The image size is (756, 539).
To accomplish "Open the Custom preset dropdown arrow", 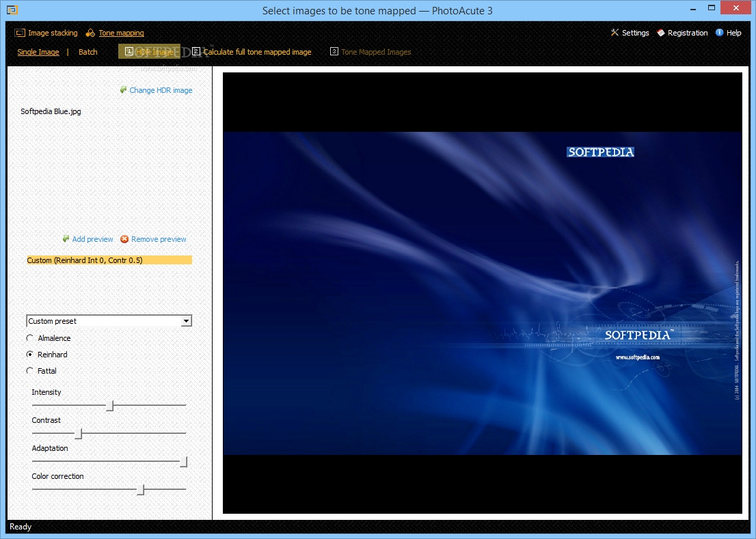I will pyautogui.click(x=186, y=321).
